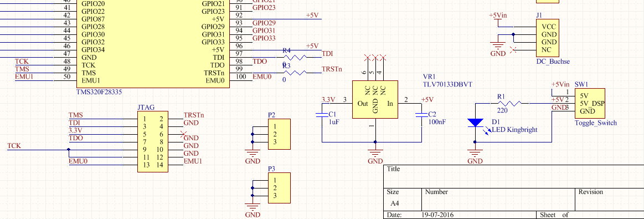The height and width of the screenshot is (219, 644).
Task: Click the wire junction dot on the TCK line
Action: coord(68,150)
